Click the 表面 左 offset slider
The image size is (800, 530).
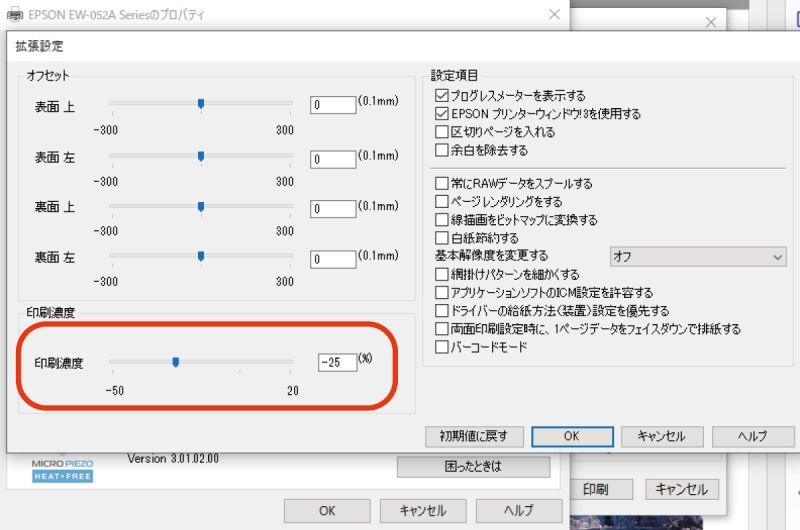click(x=201, y=157)
